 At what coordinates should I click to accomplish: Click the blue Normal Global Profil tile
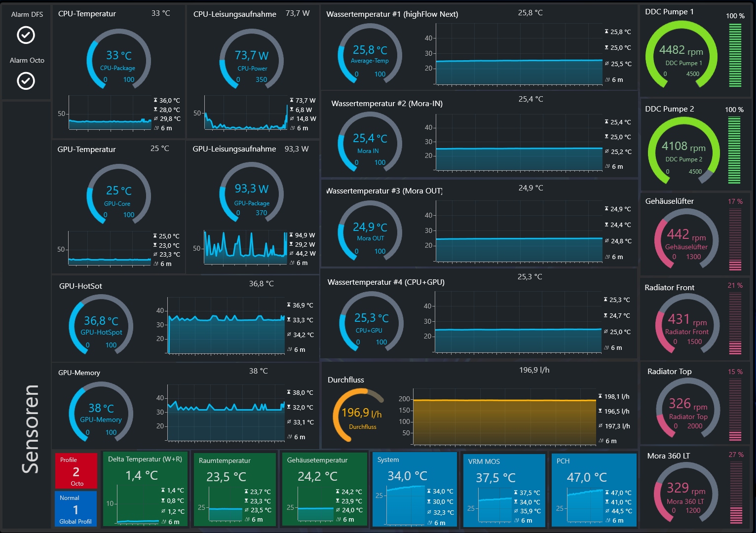76,509
